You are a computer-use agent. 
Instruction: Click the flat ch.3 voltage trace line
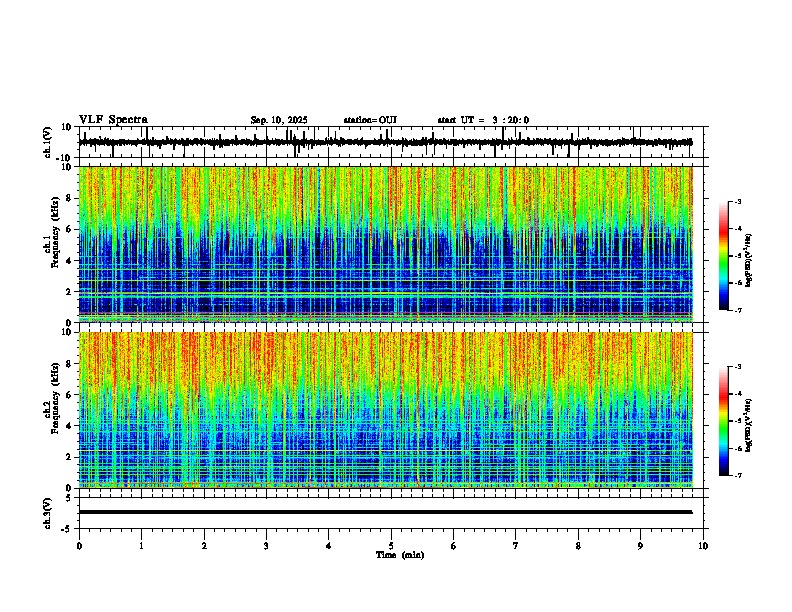[385, 512]
